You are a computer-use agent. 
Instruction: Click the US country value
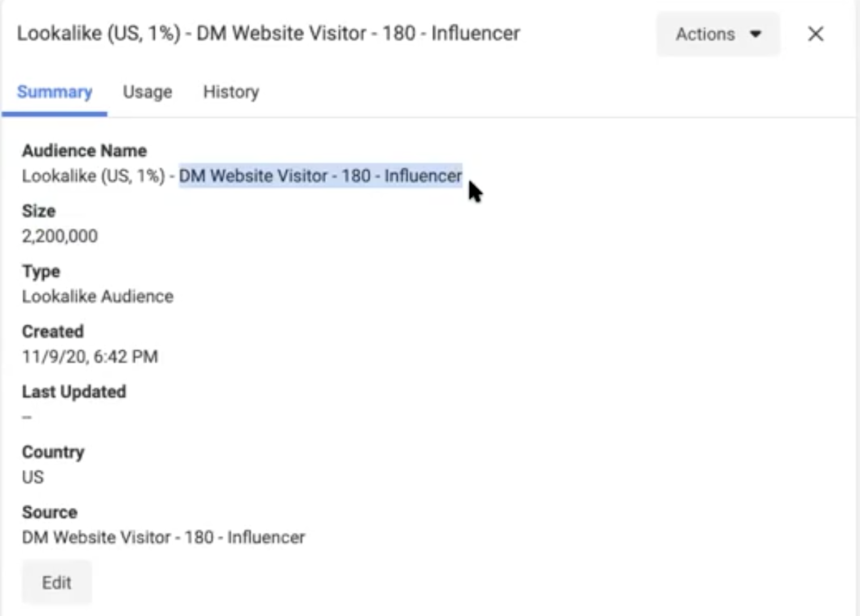(x=32, y=477)
